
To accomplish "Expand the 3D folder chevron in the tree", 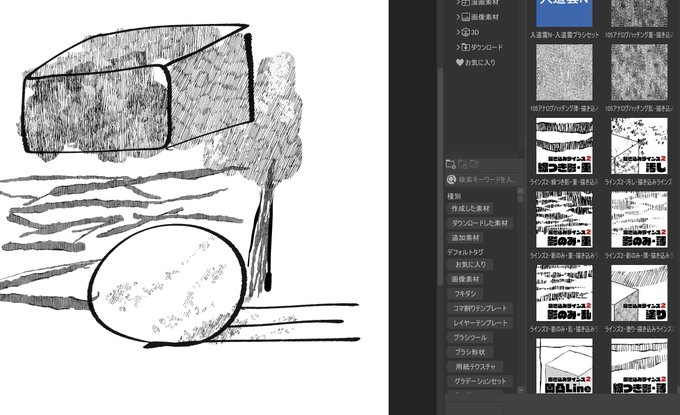I will tap(458, 32).
